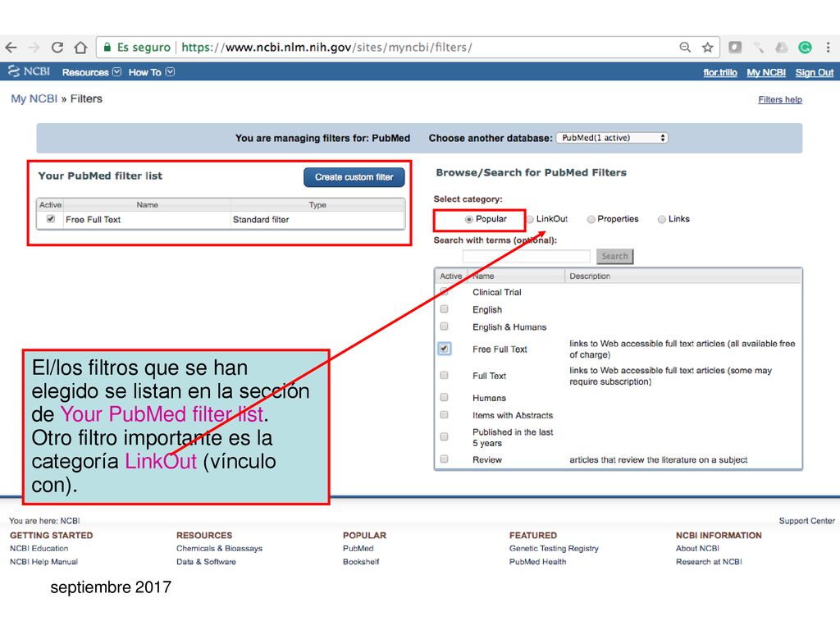Open About NCBI footer link
840x630 pixels.
coord(697,548)
